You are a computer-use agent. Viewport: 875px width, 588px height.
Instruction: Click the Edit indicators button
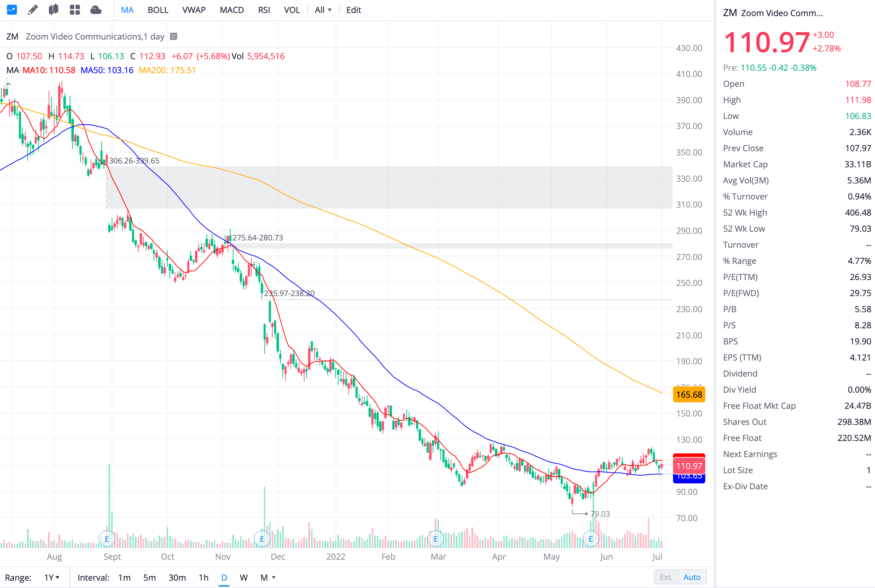[353, 10]
